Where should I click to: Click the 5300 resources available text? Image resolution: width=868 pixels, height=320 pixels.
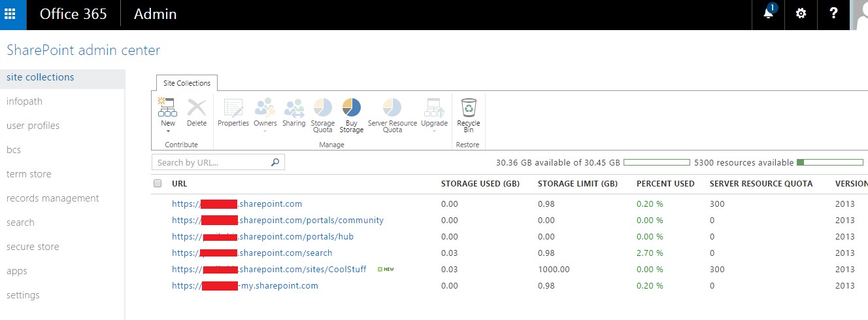coord(744,162)
